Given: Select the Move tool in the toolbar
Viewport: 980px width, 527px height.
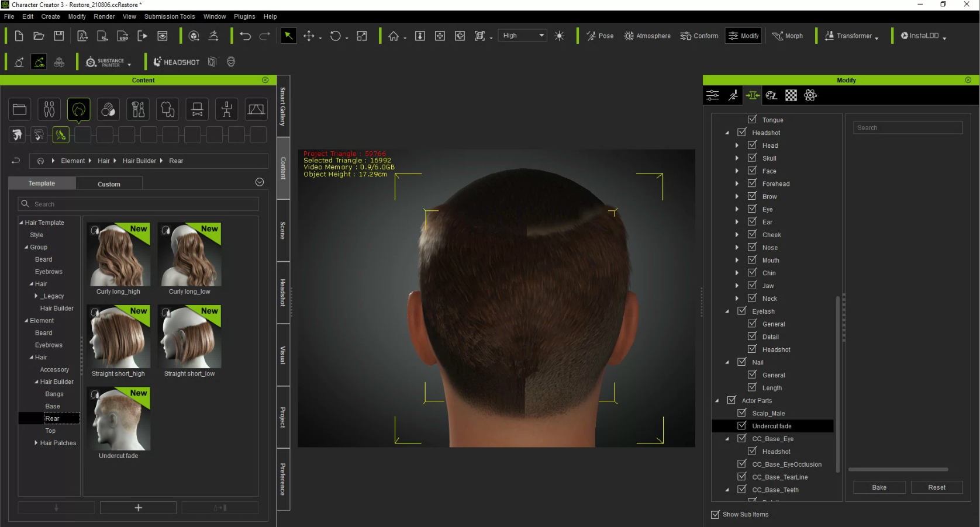Looking at the screenshot, I should [x=309, y=36].
